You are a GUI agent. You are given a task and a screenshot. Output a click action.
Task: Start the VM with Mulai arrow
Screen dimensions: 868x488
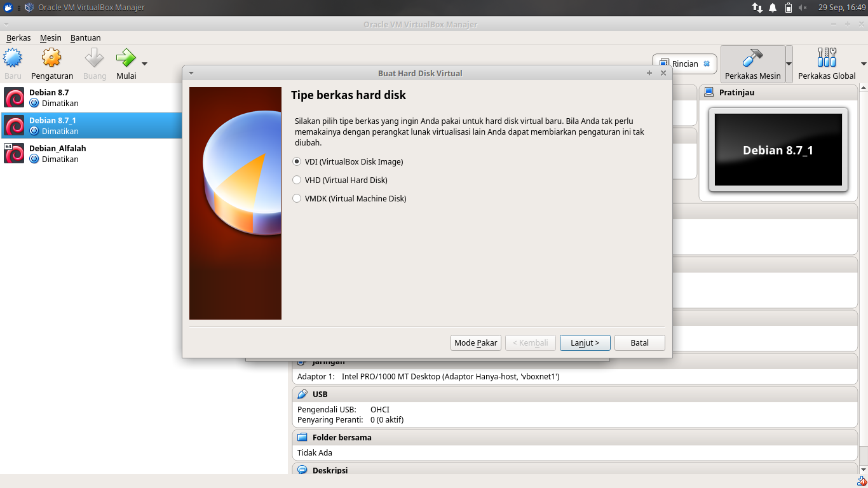126,58
